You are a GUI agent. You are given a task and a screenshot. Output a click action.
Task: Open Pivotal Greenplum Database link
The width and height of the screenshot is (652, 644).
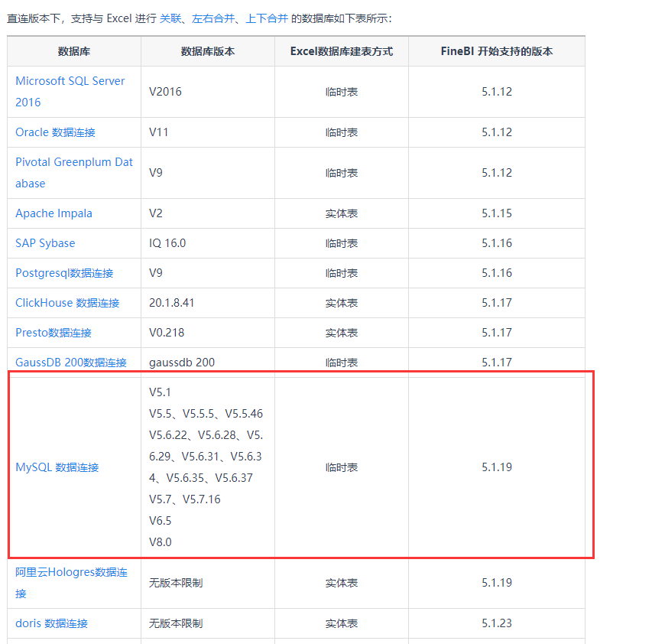pyautogui.click(x=74, y=173)
